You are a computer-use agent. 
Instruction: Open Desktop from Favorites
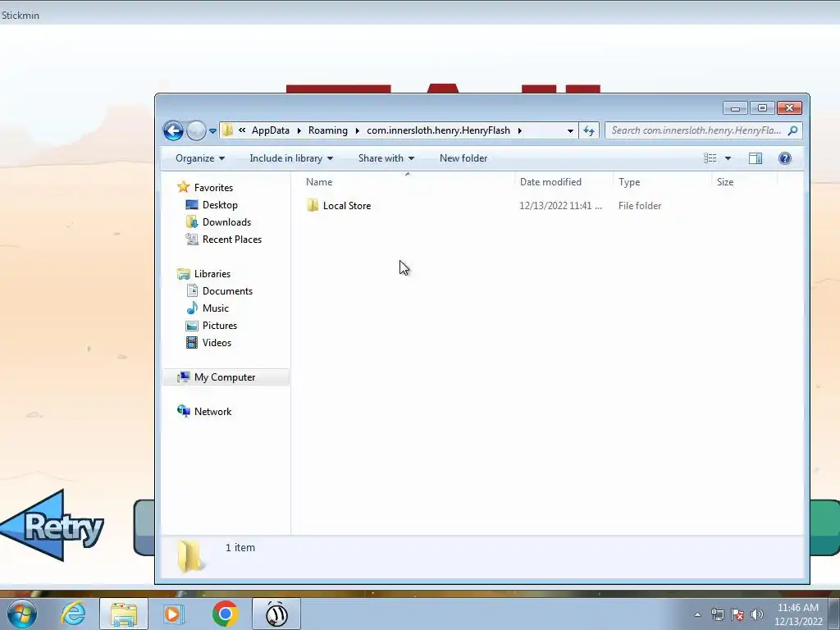(x=220, y=204)
